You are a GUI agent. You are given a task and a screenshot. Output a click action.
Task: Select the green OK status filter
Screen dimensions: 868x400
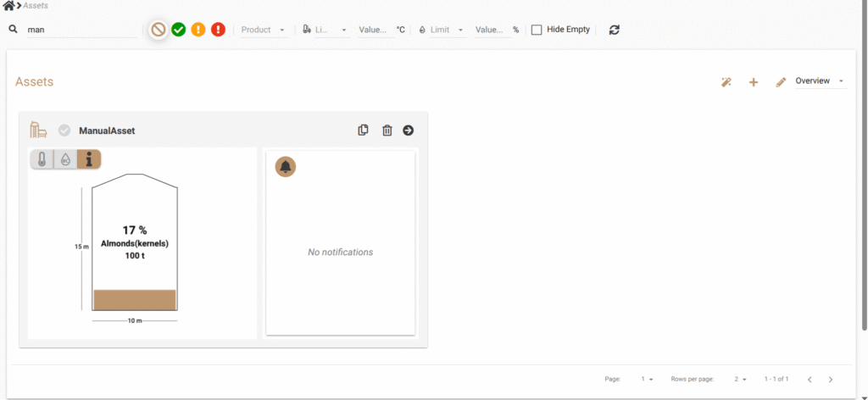point(178,30)
